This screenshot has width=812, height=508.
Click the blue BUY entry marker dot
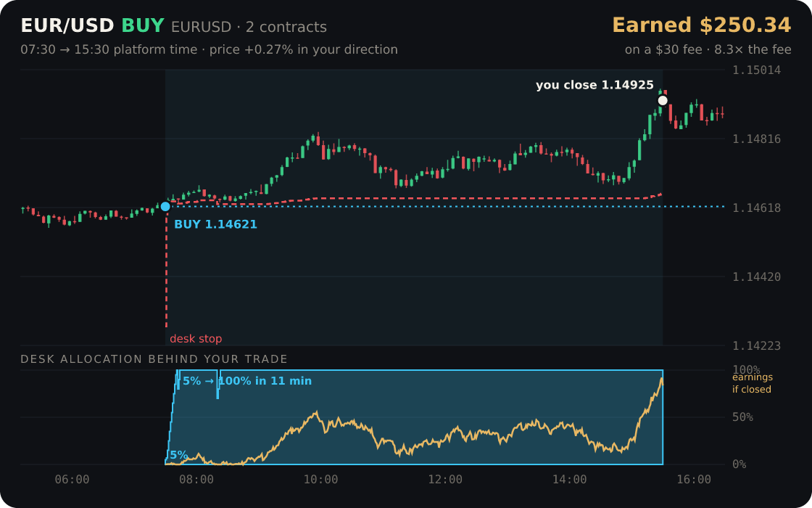tap(165, 207)
